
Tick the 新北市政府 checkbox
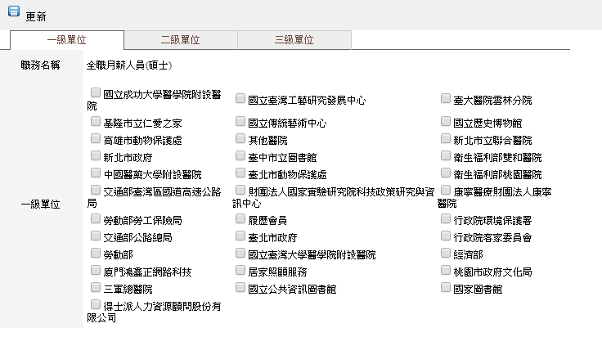coord(96,156)
